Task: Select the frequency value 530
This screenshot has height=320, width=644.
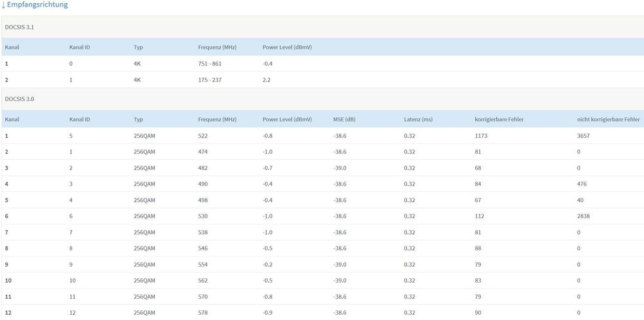Action: 203,216
